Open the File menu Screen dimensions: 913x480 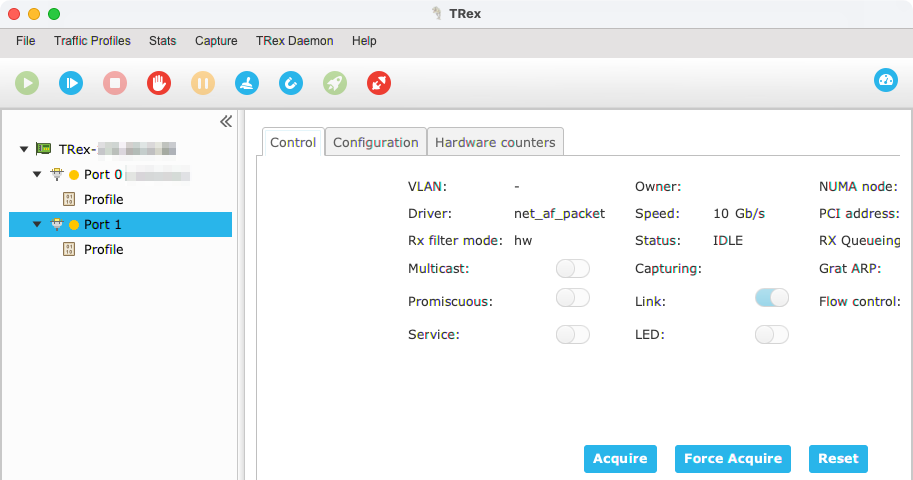26,41
